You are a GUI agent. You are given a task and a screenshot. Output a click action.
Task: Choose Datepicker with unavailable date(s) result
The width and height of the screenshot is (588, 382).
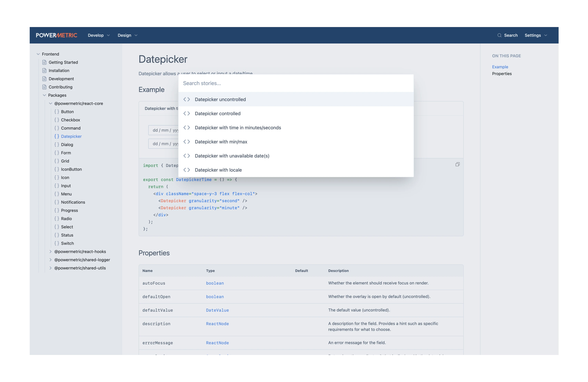[x=232, y=156]
